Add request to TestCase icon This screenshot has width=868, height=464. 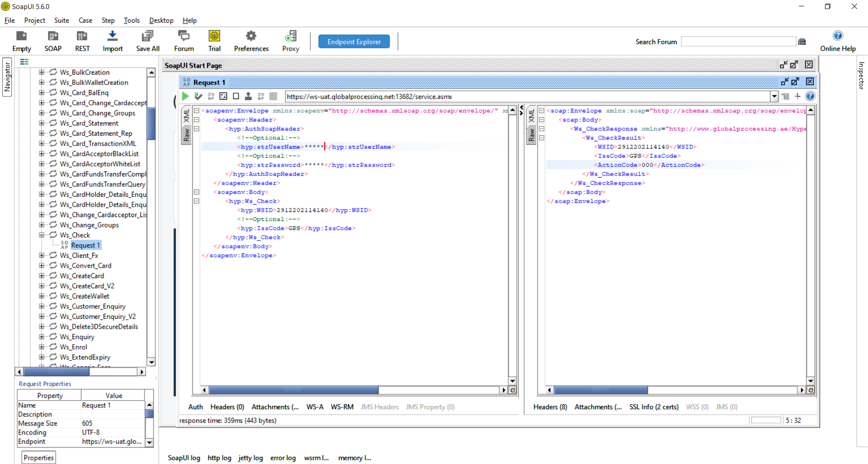click(198, 96)
